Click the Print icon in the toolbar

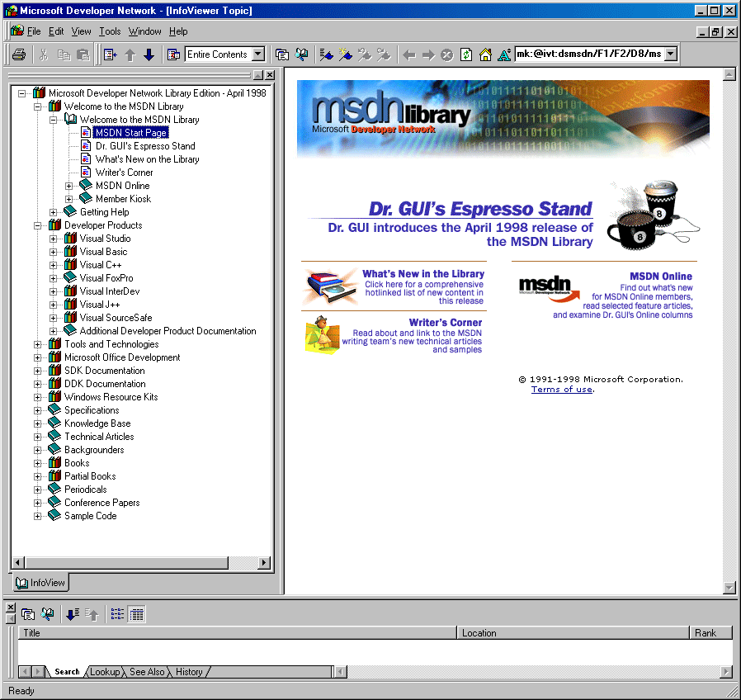[19, 54]
